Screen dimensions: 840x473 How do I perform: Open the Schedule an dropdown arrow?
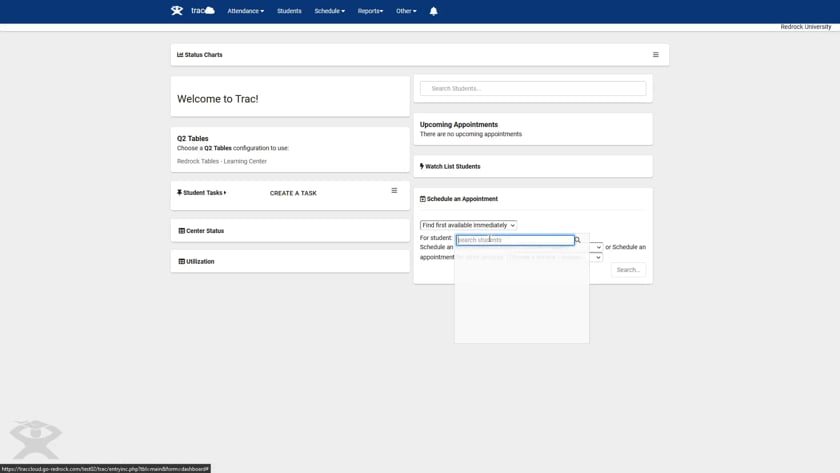pyautogui.click(x=598, y=247)
